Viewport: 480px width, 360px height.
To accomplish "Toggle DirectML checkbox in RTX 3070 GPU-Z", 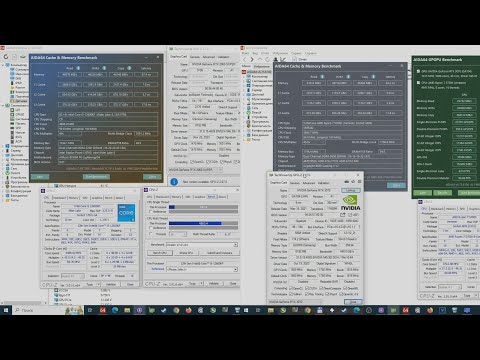I will (345, 288).
